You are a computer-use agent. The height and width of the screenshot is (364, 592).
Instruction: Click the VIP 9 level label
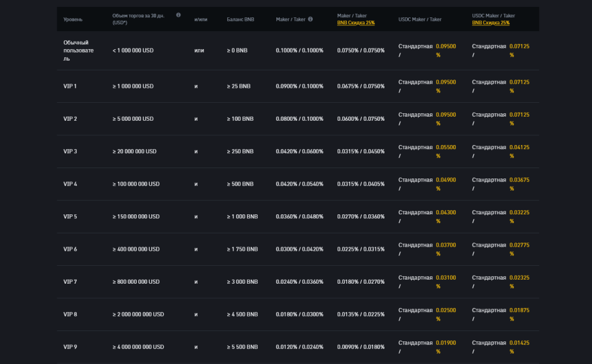pyautogui.click(x=70, y=347)
